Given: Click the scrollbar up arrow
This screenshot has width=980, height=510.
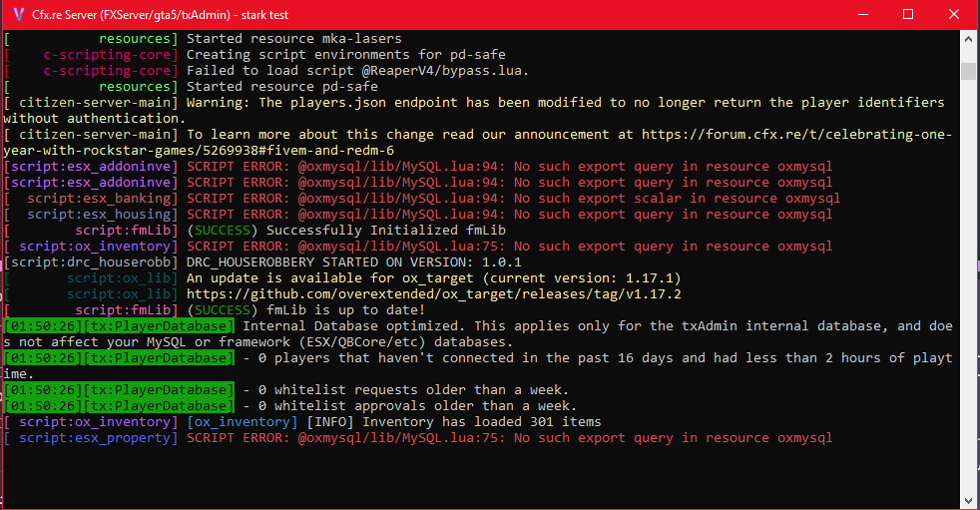Looking at the screenshot, I should (968, 38).
